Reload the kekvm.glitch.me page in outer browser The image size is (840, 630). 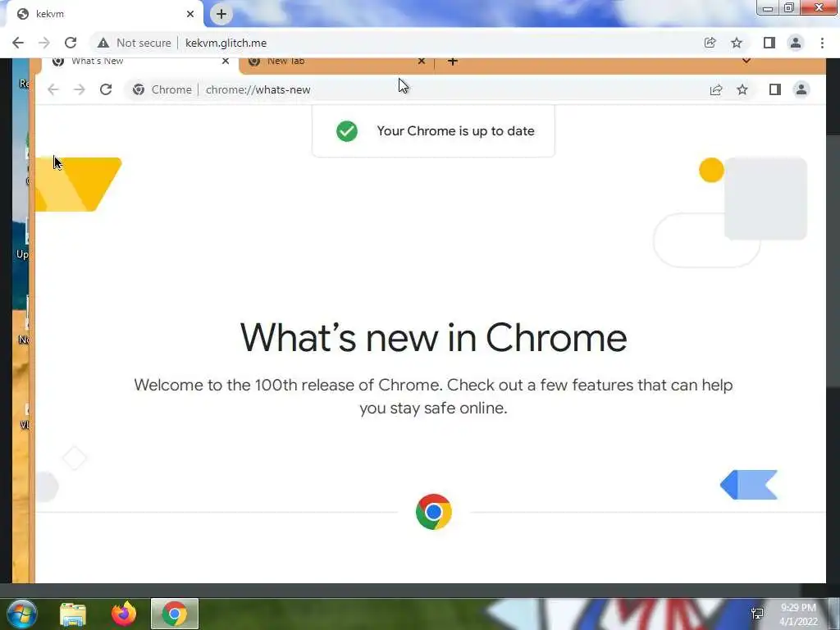click(71, 43)
